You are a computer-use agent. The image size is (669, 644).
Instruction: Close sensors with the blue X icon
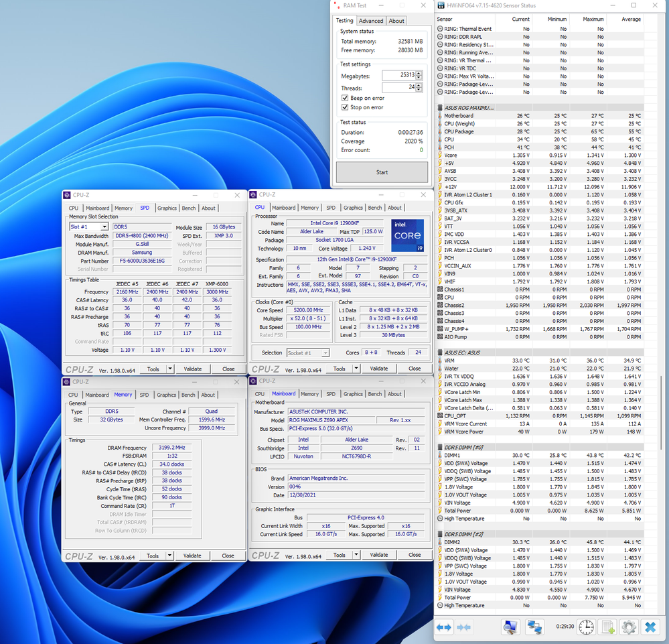click(650, 627)
